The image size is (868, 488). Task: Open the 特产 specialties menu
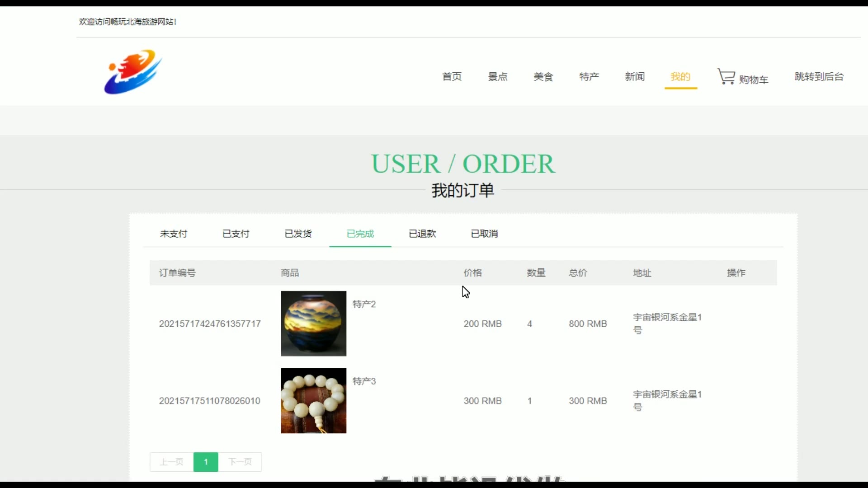point(589,77)
